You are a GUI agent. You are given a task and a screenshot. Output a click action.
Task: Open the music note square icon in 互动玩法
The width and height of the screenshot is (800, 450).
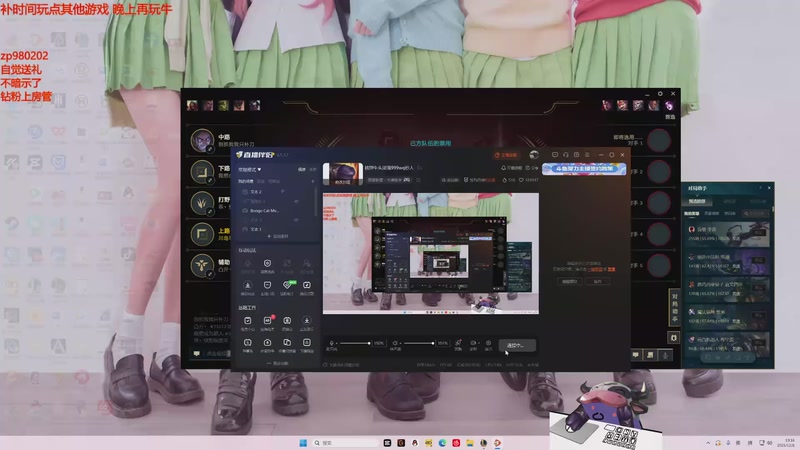[x=307, y=287]
